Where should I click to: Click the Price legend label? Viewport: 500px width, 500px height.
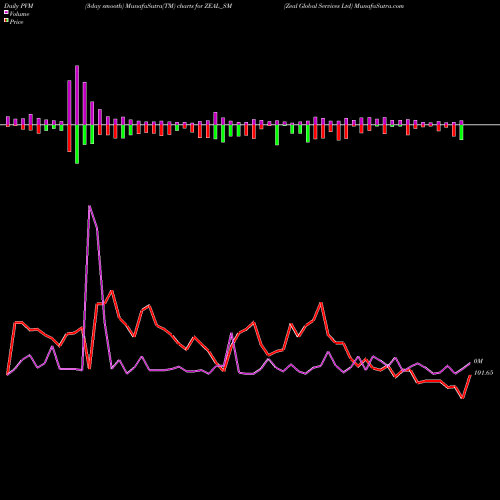pos(16,22)
